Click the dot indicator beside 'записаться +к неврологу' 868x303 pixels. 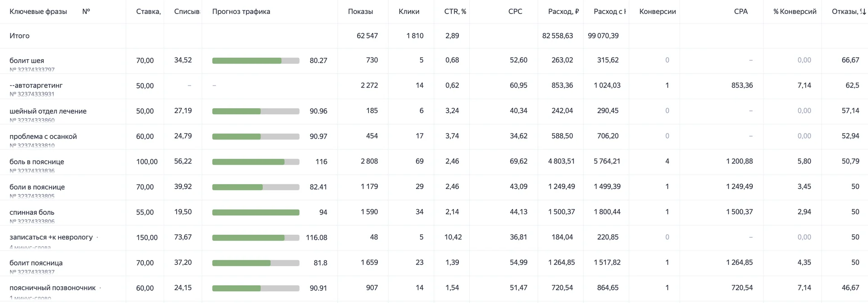pos(98,238)
